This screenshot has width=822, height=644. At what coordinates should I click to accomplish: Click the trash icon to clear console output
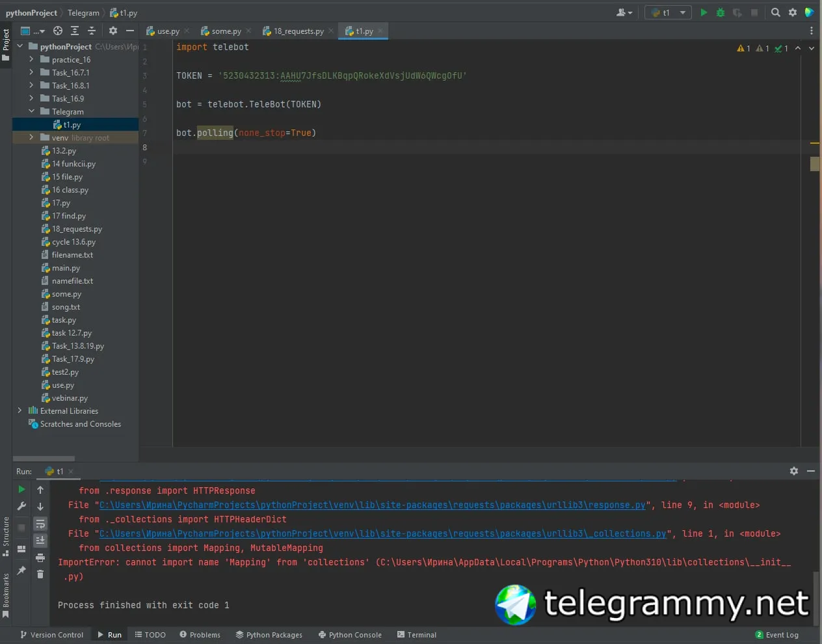[x=40, y=574]
